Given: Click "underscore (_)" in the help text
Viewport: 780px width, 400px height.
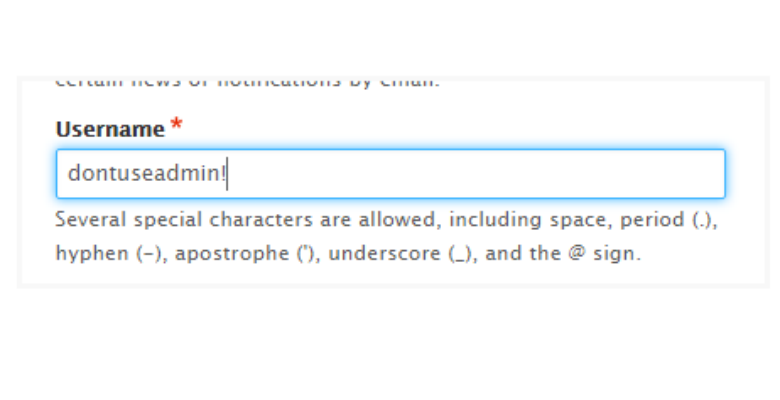Looking at the screenshot, I should (400, 254).
